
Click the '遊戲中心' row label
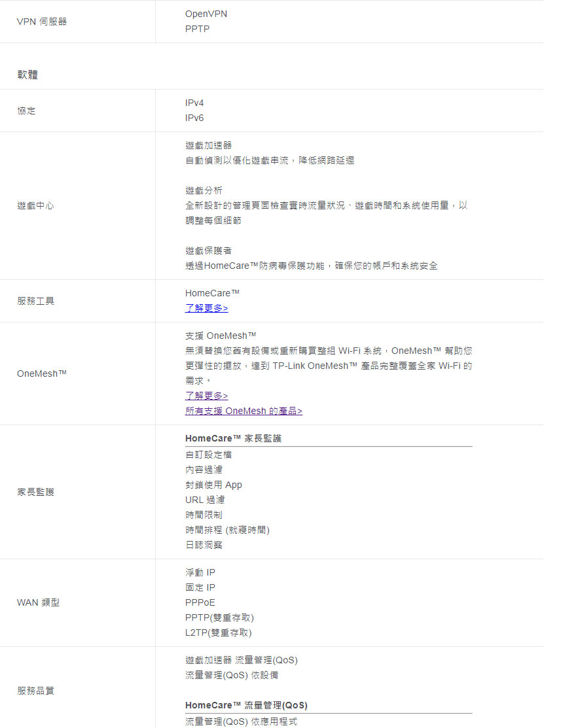[36, 205]
